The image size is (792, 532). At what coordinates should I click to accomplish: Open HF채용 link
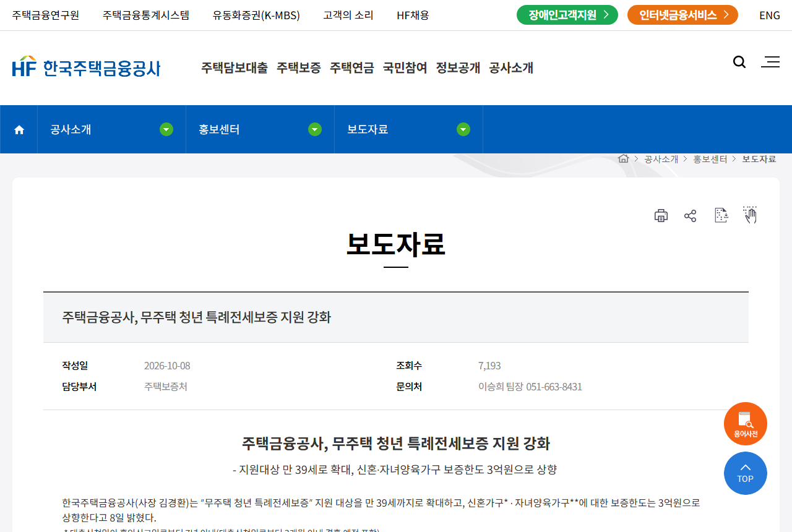pos(413,15)
